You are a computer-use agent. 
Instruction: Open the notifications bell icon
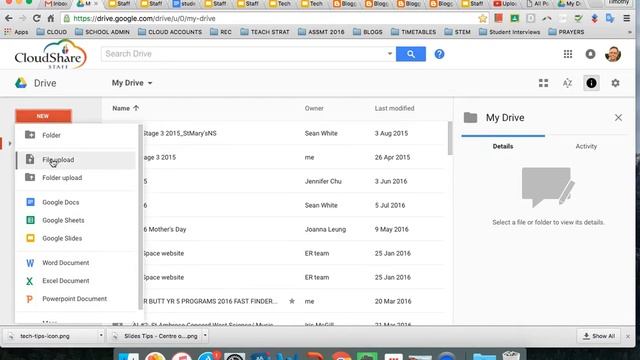(x=590, y=54)
